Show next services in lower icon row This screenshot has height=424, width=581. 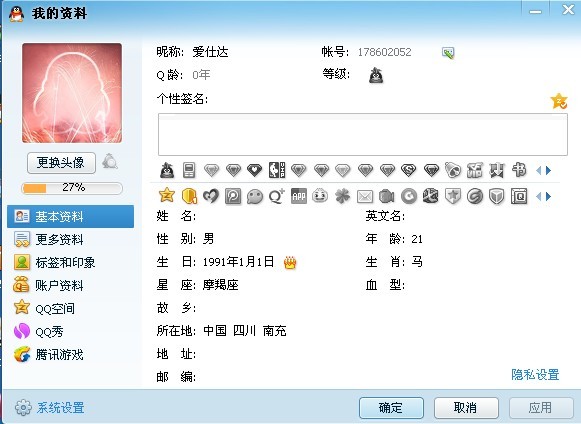(x=548, y=196)
